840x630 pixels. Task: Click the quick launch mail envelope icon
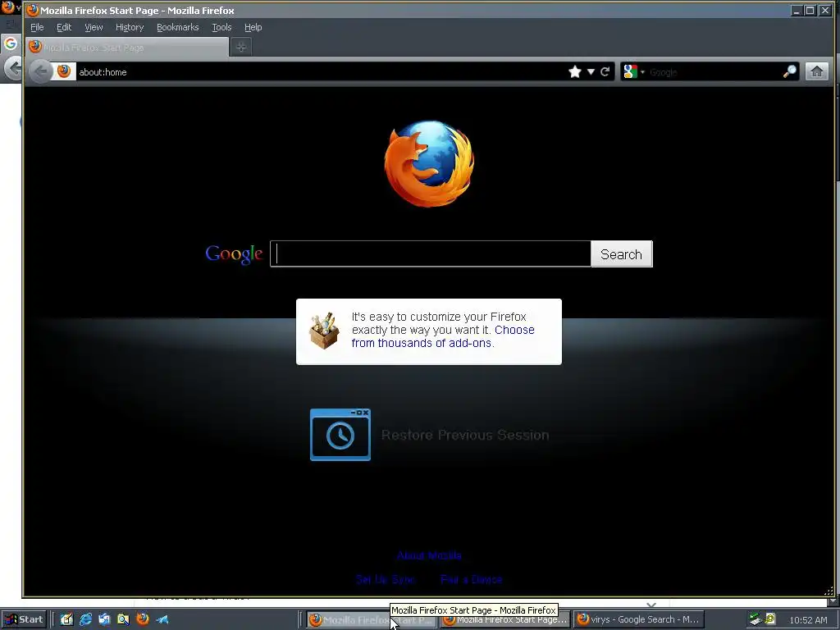[x=104, y=619]
